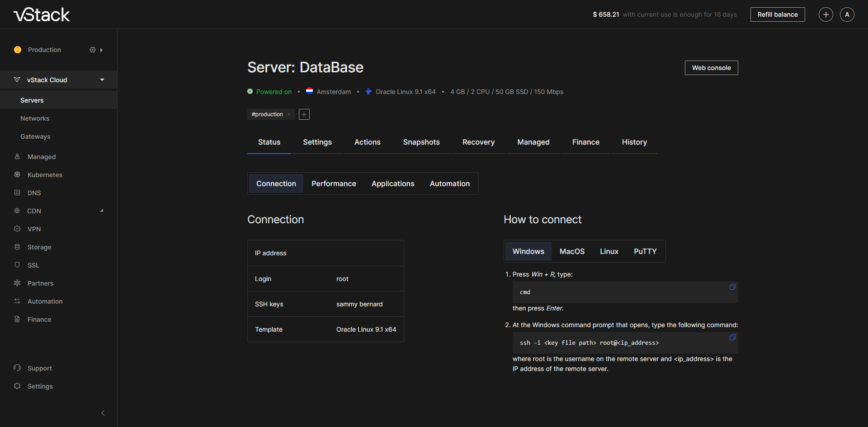Click the SSL shield icon
868x427 pixels.
17,265
